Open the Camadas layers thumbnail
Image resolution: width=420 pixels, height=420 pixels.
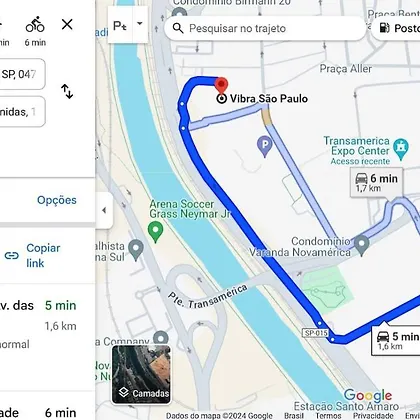pyautogui.click(x=141, y=374)
